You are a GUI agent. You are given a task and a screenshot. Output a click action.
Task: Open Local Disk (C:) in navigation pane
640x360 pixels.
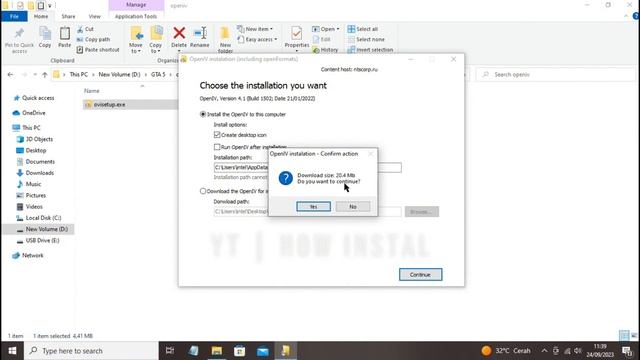(43, 218)
